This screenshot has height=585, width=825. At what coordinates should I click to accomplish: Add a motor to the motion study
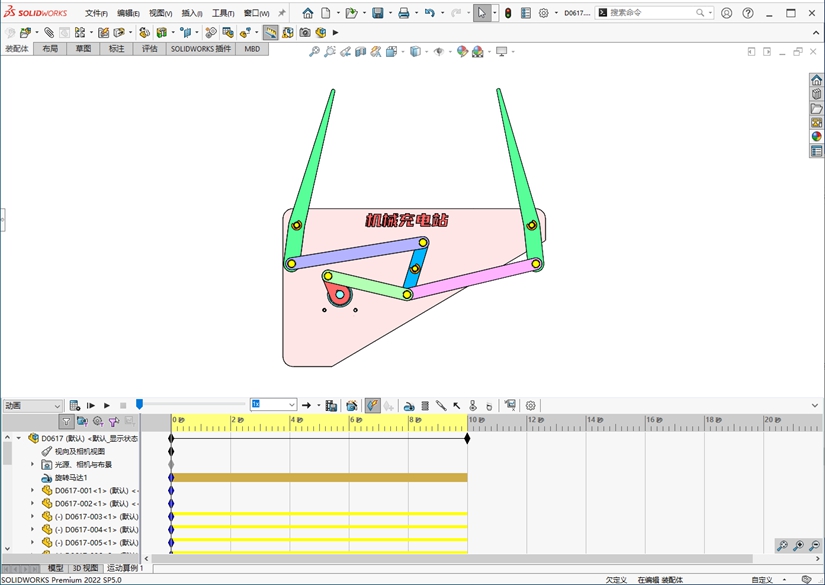coord(409,405)
